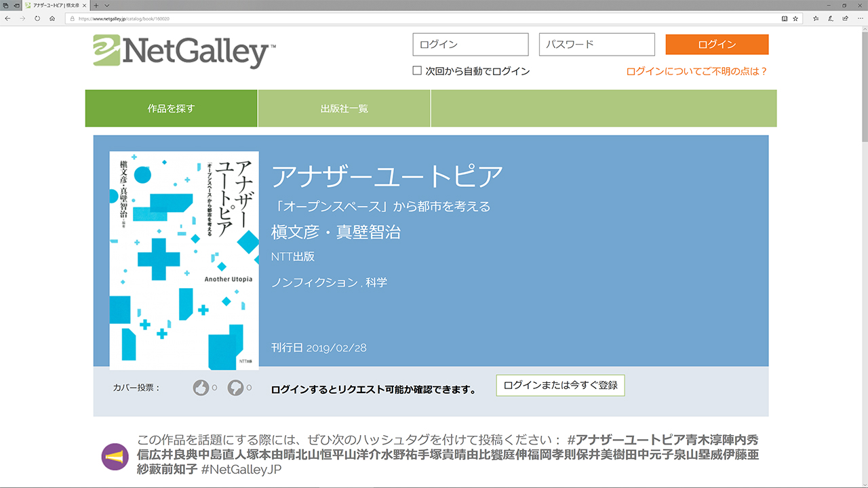Click the site security lock icon
Screen dimensions: 868x488
[71, 18]
